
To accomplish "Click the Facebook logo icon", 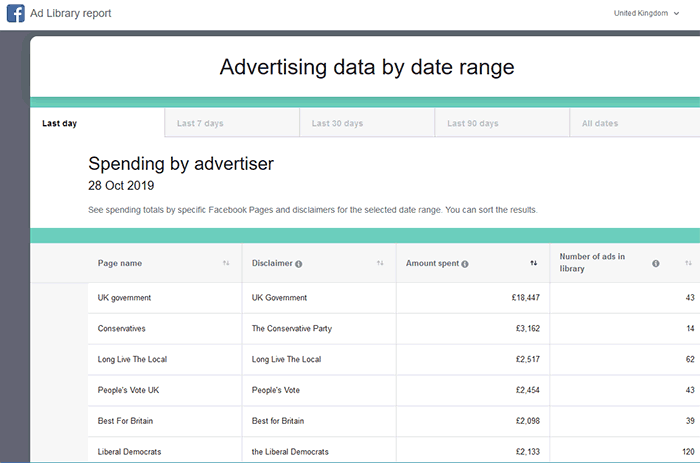I will tap(16, 13).
